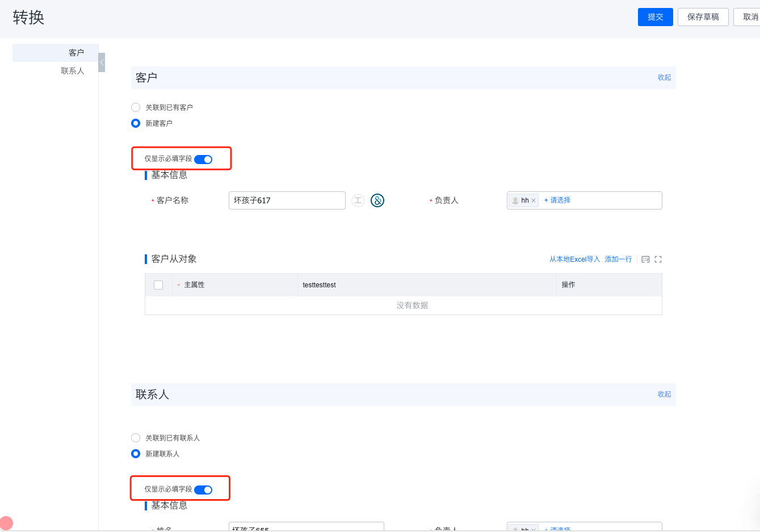
Task: Remove hh by clicking the x in 负责人 field
Action: [532, 200]
